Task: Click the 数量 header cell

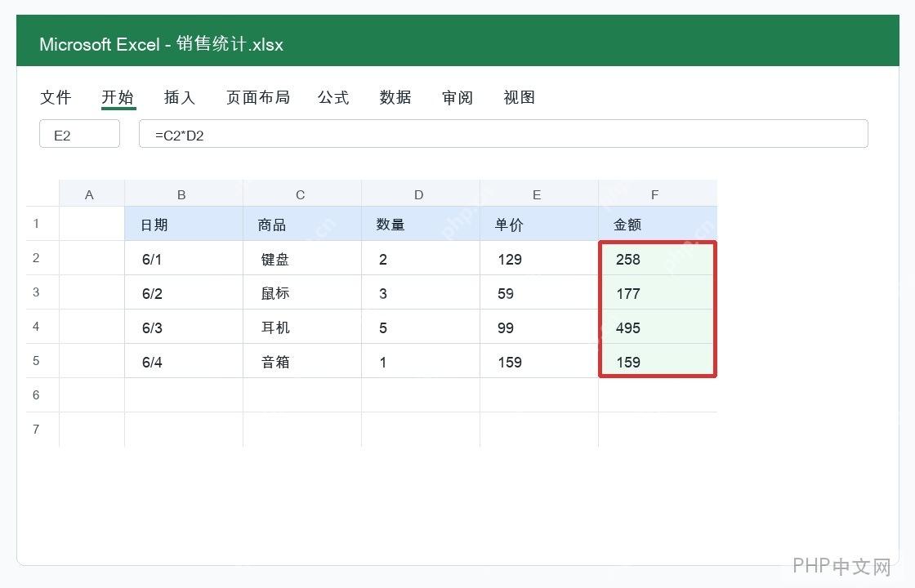Action: [421, 224]
